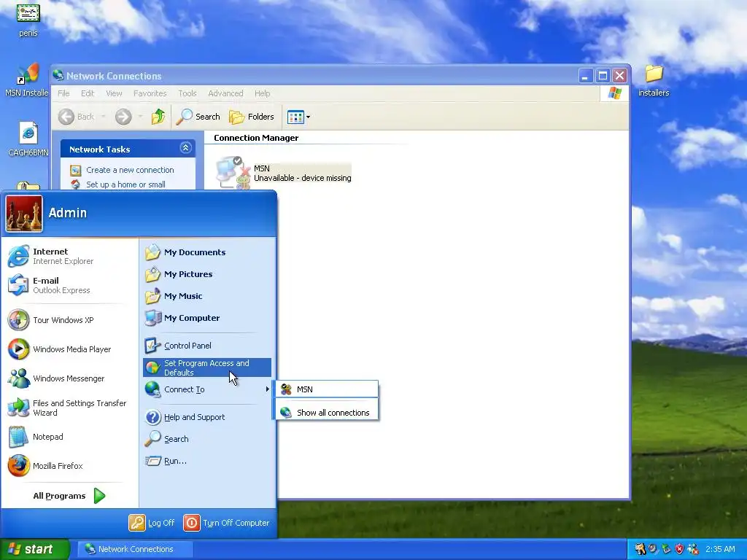Screen dimensions: 747x560
Task: Click the Up folder toolbar icon
Action: pyautogui.click(x=158, y=117)
